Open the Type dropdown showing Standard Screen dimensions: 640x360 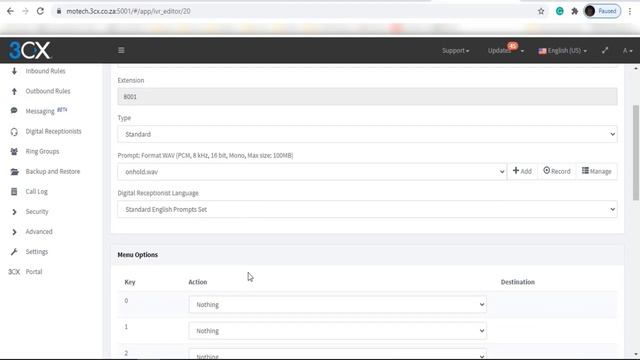click(367, 134)
